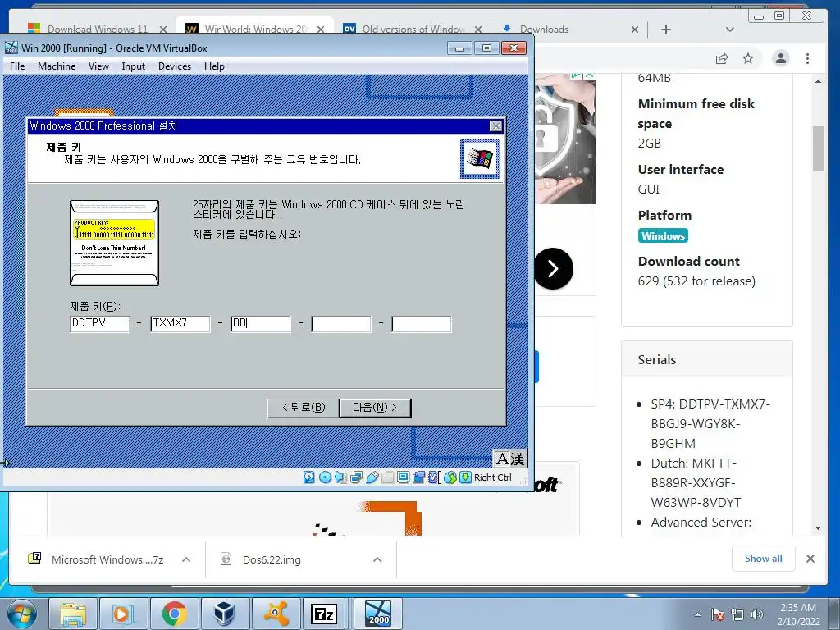Click the scrollbar down arrow on webpage

click(818, 528)
